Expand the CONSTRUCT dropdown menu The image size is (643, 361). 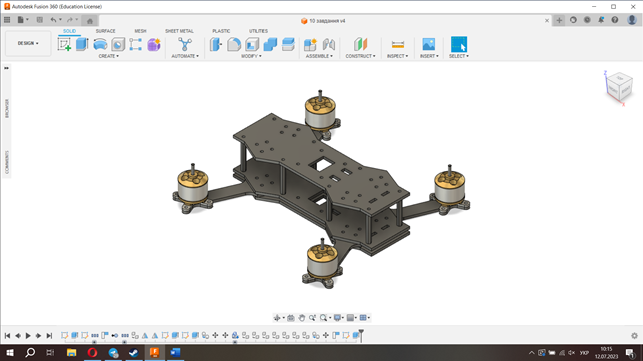360,56
